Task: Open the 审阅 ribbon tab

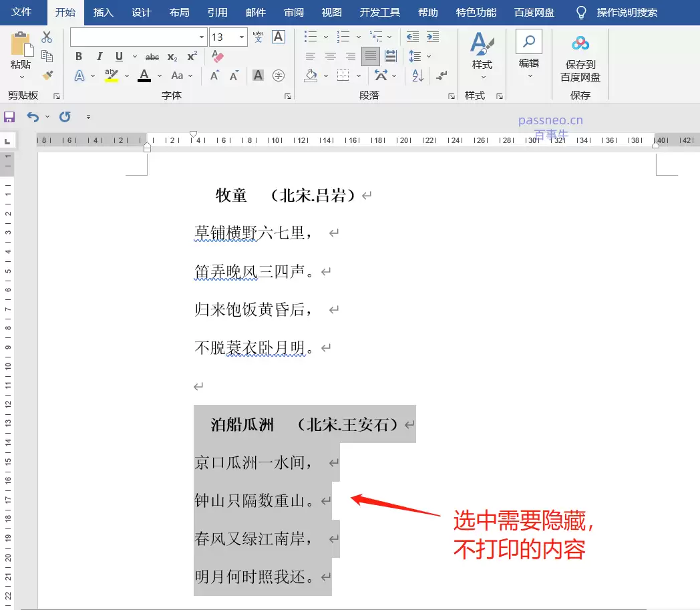Action: pos(294,12)
